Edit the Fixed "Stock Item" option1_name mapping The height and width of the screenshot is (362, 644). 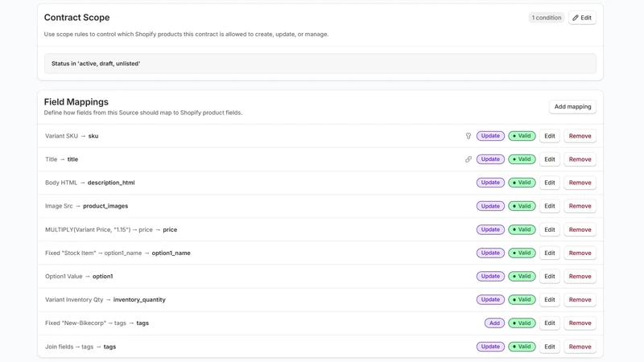click(x=550, y=253)
